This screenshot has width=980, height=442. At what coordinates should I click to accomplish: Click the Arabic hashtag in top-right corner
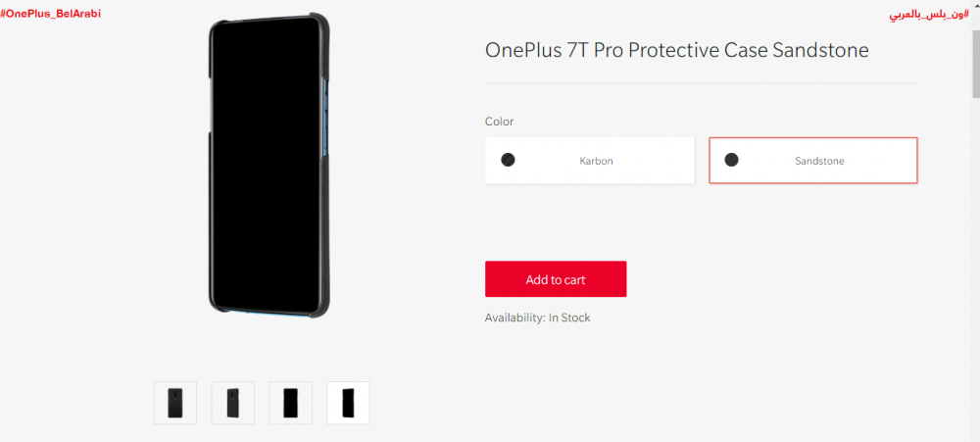point(929,15)
